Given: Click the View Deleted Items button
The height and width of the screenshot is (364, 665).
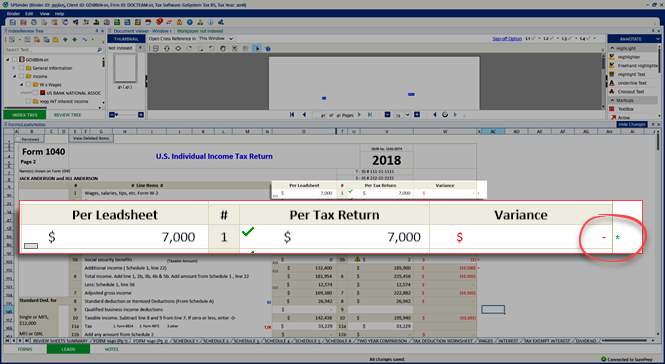Looking at the screenshot, I should (x=91, y=138).
